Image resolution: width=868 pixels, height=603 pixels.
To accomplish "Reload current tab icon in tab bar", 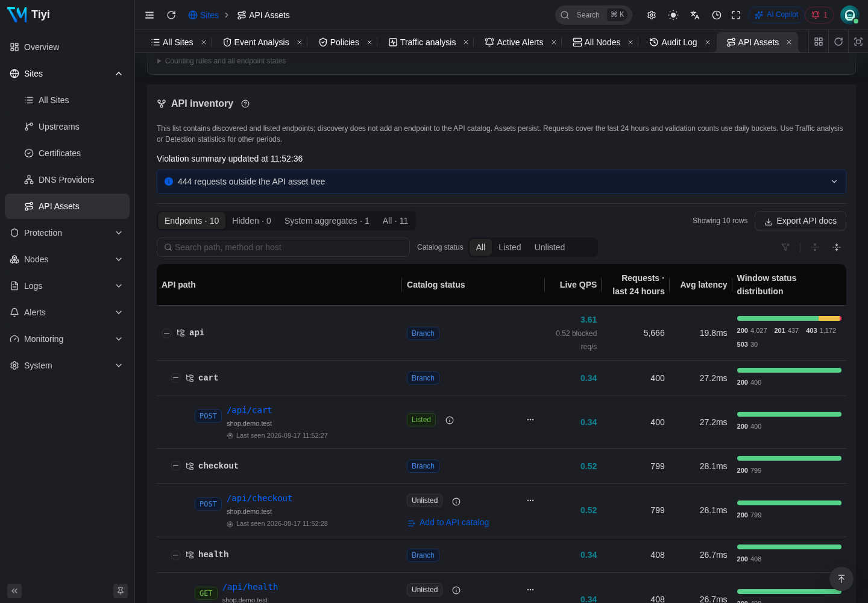I will tap(838, 42).
